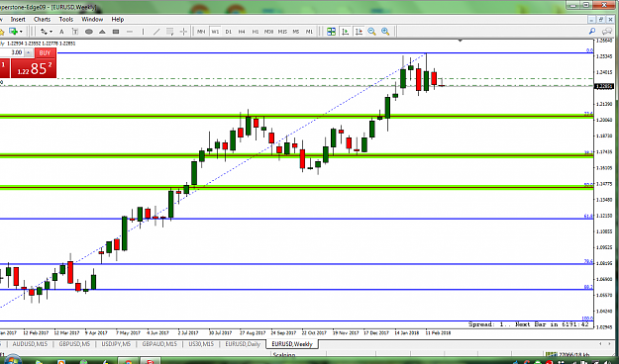Switch to M5 timeframe
The height and width of the screenshot is (364, 619).
coord(296,32)
